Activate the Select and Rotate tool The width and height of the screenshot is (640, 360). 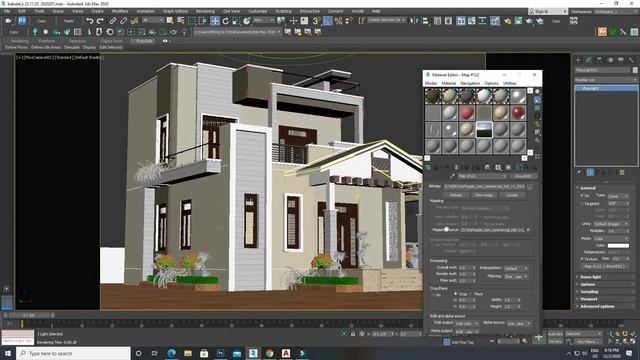pyautogui.click(x=225, y=21)
